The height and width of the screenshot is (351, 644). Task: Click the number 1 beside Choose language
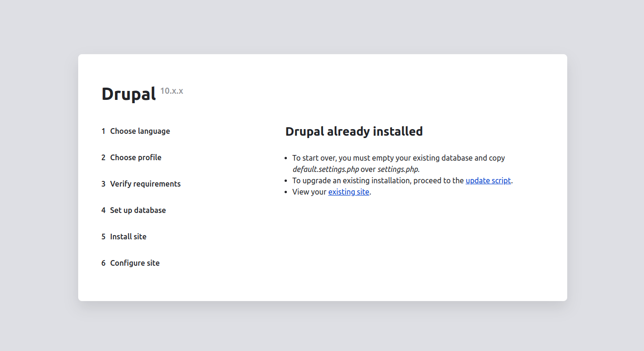tap(103, 131)
